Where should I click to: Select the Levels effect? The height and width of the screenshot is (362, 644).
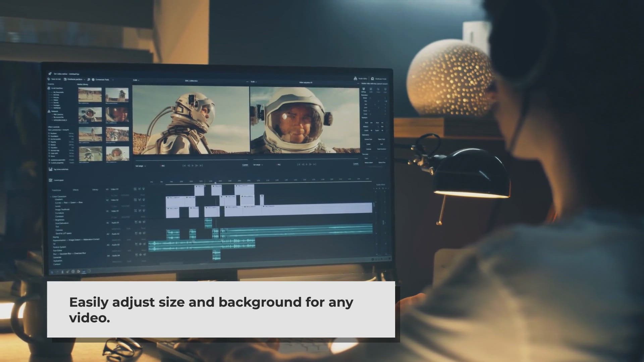tap(58, 206)
